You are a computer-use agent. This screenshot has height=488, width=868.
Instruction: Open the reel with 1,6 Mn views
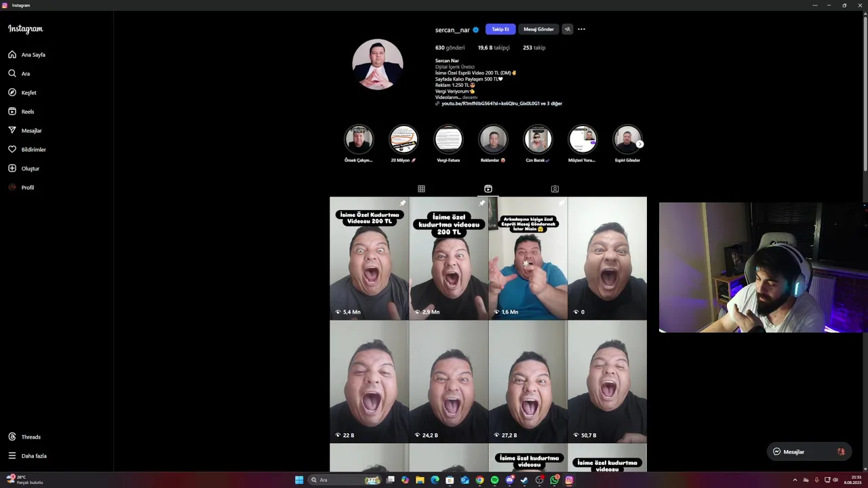(528, 258)
